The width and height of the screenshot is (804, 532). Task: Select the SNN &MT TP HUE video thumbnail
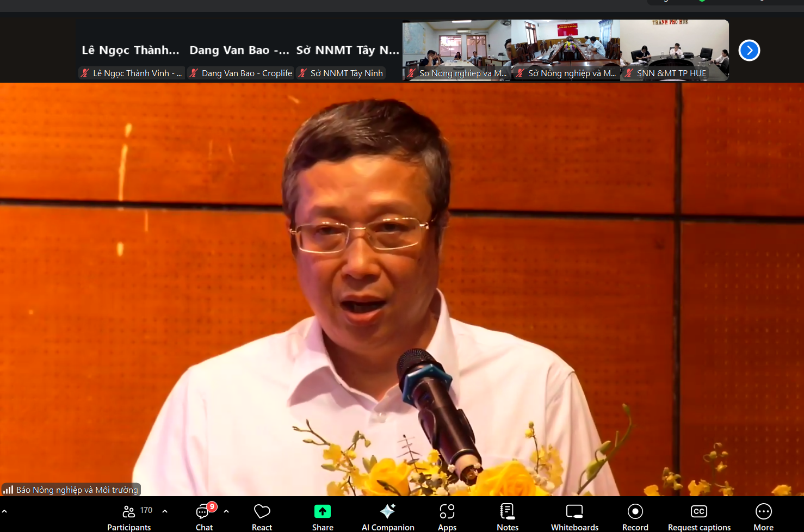[x=675, y=50]
